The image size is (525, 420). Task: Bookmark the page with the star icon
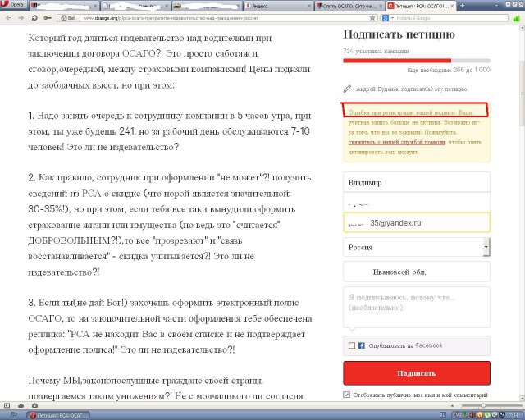pyautogui.click(x=372, y=18)
